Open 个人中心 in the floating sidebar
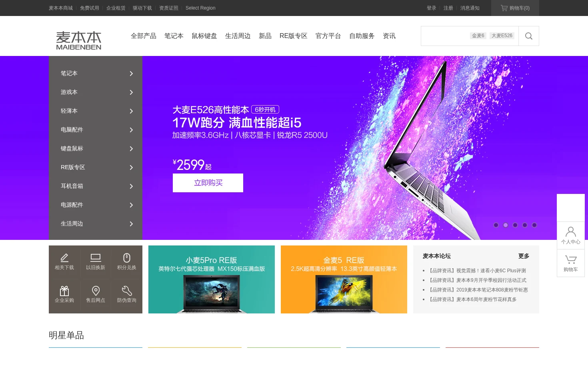588x369 pixels. [x=571, y=235]
